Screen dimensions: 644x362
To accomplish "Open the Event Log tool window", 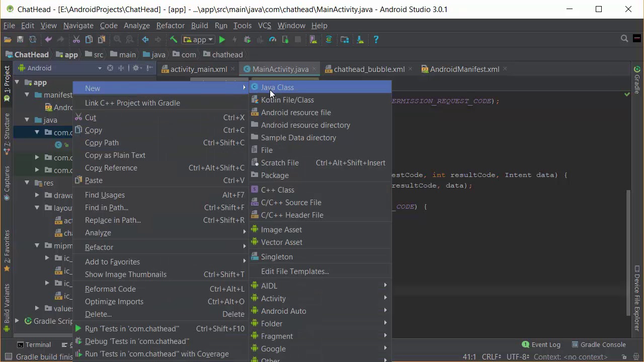I will click(541, 345).
